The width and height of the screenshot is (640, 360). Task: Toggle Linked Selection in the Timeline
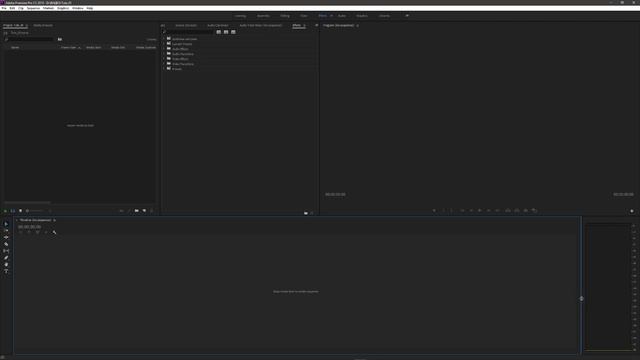(38, 232)
